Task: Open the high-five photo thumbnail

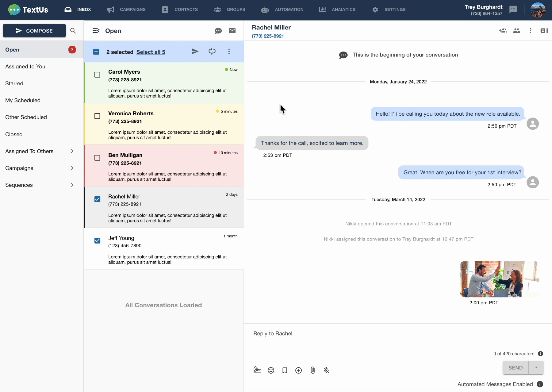Action: tap(499, 279)
